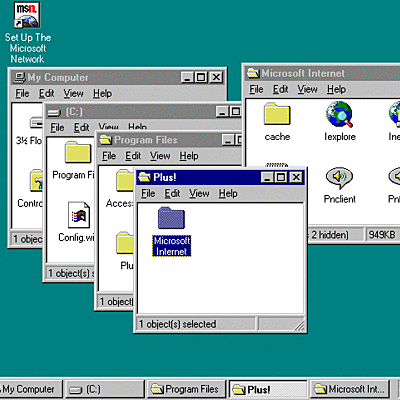Open Edit menu in C: window
This screenshot has width=400, height=400.
(81, 128)
